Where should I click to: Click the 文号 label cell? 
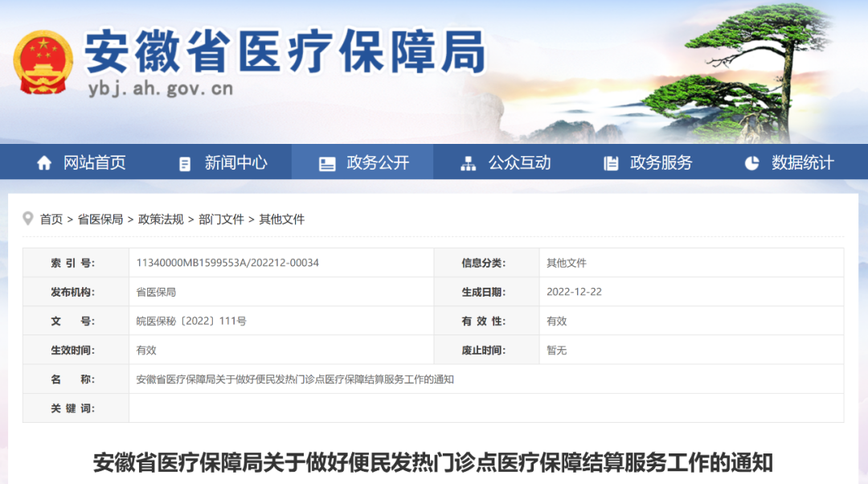tap(76, 321)
